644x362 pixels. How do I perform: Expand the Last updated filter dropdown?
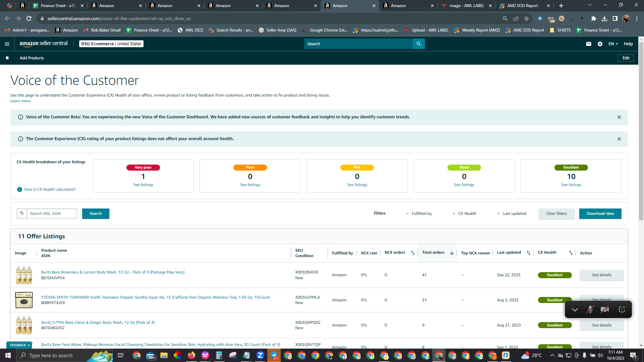(512, 214)
